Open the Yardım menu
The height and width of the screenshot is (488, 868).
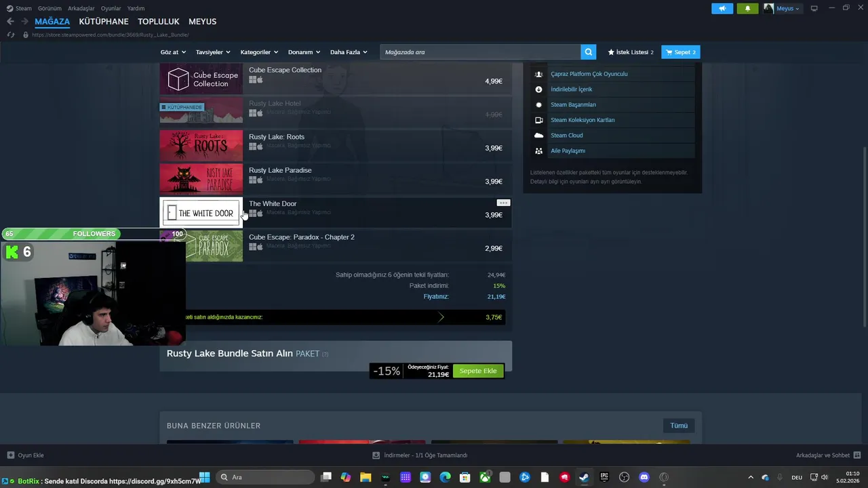pyautogui.click(x=136, y=8)
